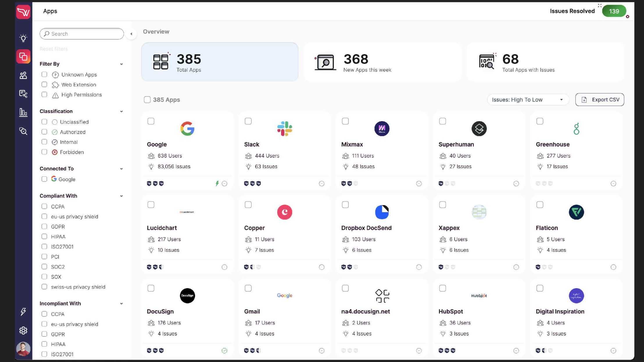Click the Google app logo on its card
The image size is (644, 362).
pyautogui.click(x=187, y=128)
